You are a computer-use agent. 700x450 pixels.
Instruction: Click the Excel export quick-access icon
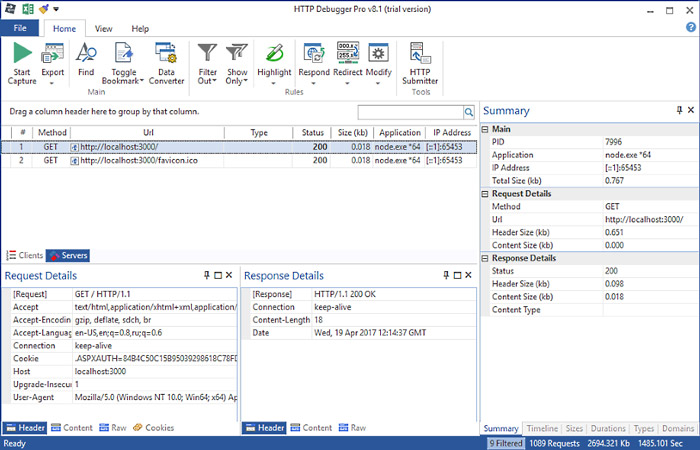[x=28, y=9]
